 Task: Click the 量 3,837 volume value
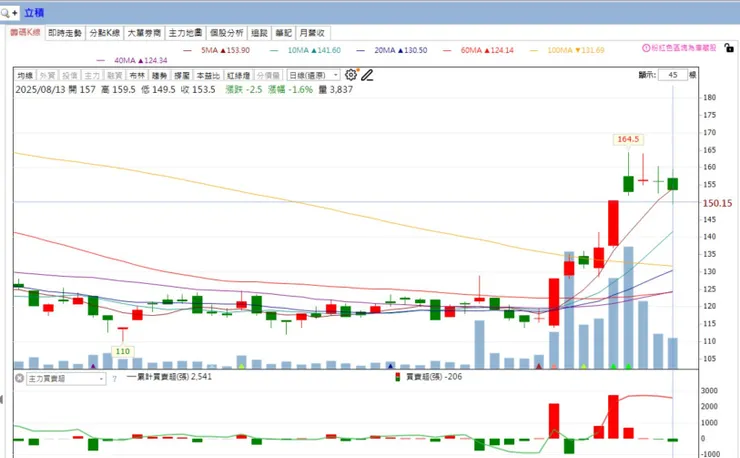point(336,89)
